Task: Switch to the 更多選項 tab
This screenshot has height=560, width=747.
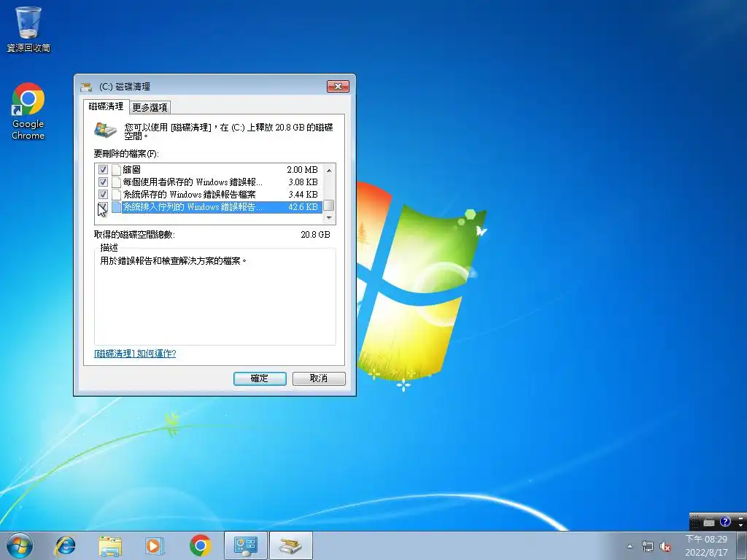Action: point(150,108)
